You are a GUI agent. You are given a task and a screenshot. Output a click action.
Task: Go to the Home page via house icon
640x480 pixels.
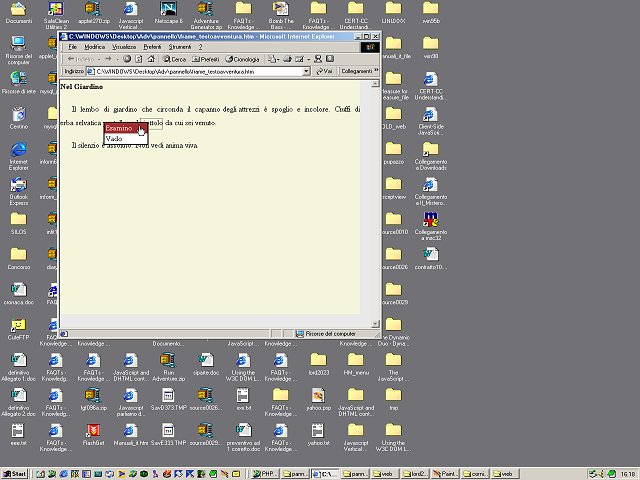(151, 59)
